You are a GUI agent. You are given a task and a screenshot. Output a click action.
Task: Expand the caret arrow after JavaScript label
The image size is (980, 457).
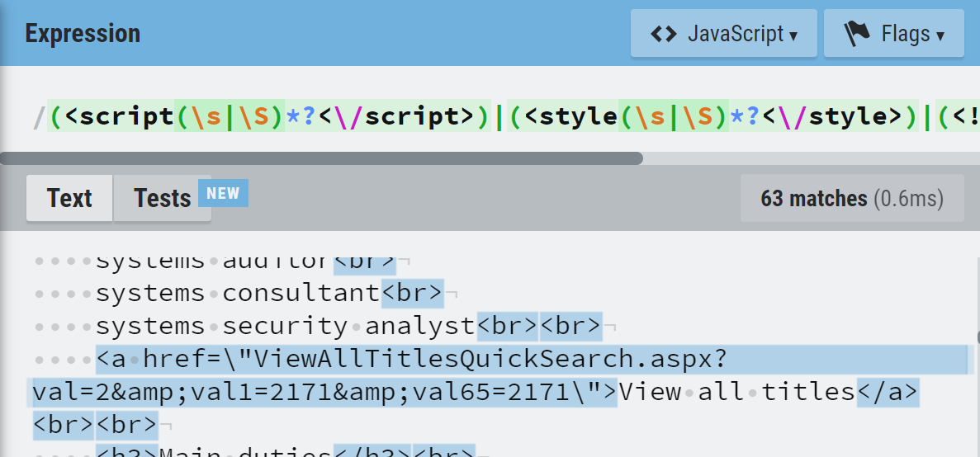[x=793, y=35]
